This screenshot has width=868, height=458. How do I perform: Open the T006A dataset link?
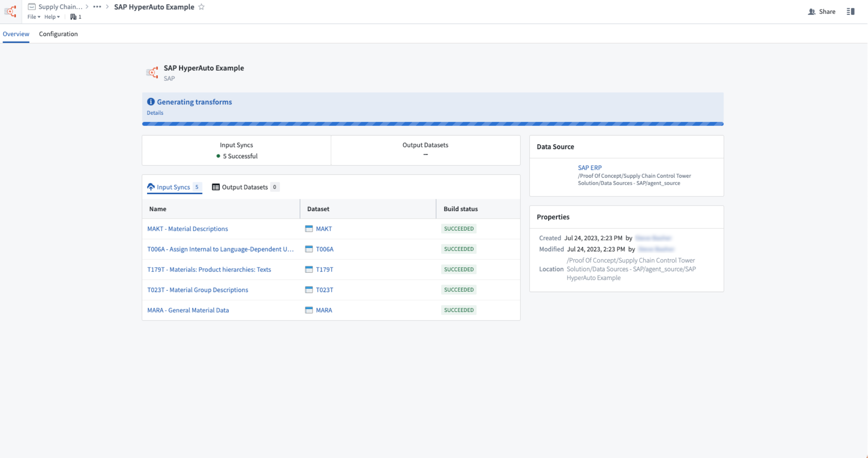coord(325,249)
